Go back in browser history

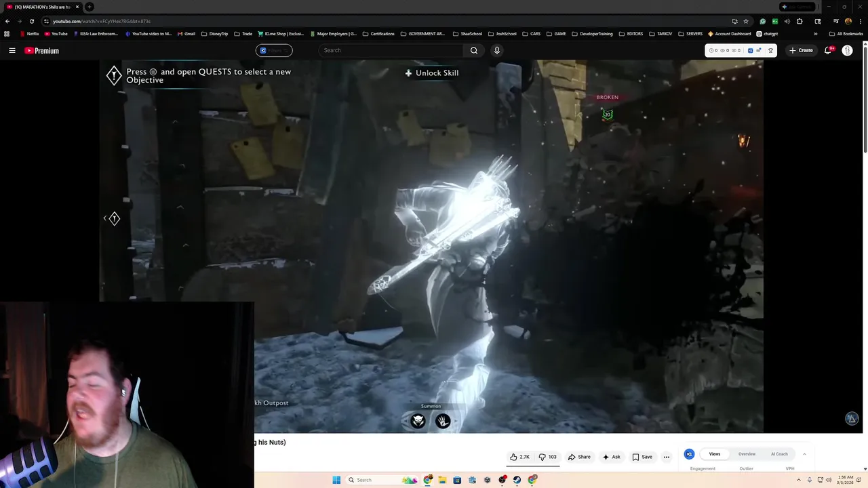click(x=7, y=21)
